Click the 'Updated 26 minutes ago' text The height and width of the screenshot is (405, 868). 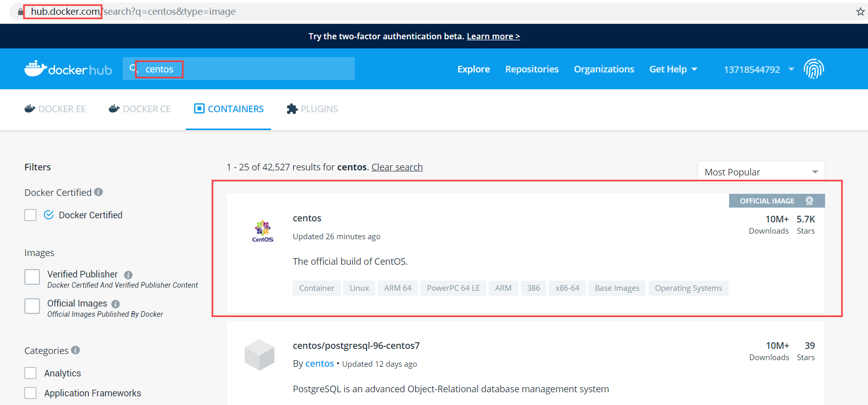point(336,236)
